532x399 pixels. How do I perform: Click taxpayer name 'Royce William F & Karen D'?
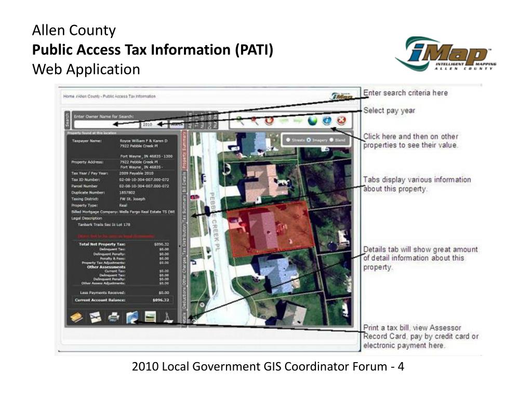(143, 140)
